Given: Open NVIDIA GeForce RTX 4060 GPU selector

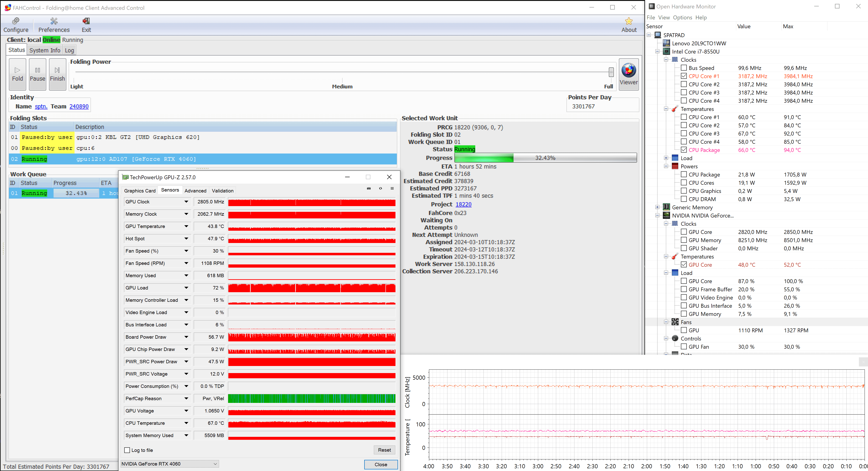Looking at the screenshot, I should point(170,464).
